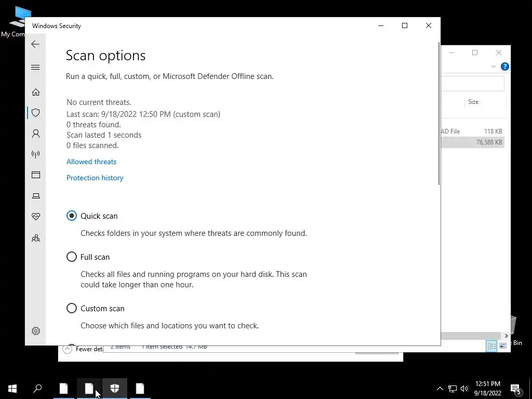Open the network tray icon

coord(453,389)
